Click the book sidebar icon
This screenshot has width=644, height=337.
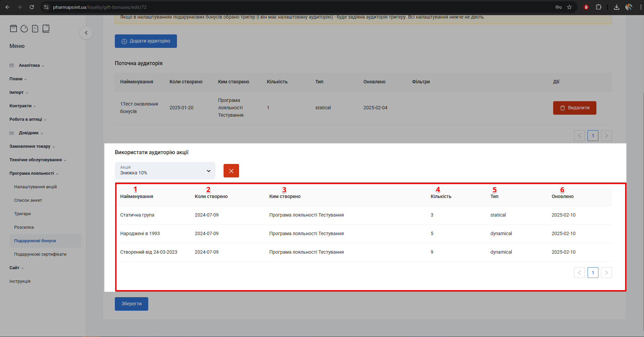46,29
